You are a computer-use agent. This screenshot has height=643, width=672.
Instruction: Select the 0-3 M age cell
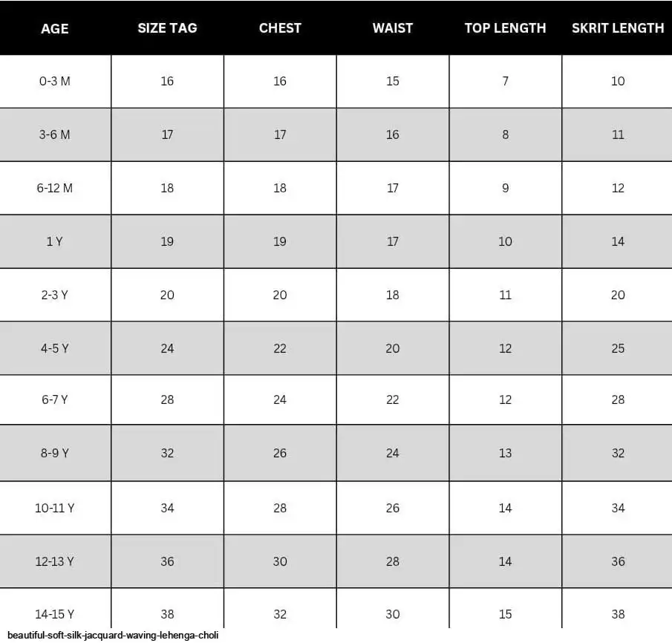point(55,81)
